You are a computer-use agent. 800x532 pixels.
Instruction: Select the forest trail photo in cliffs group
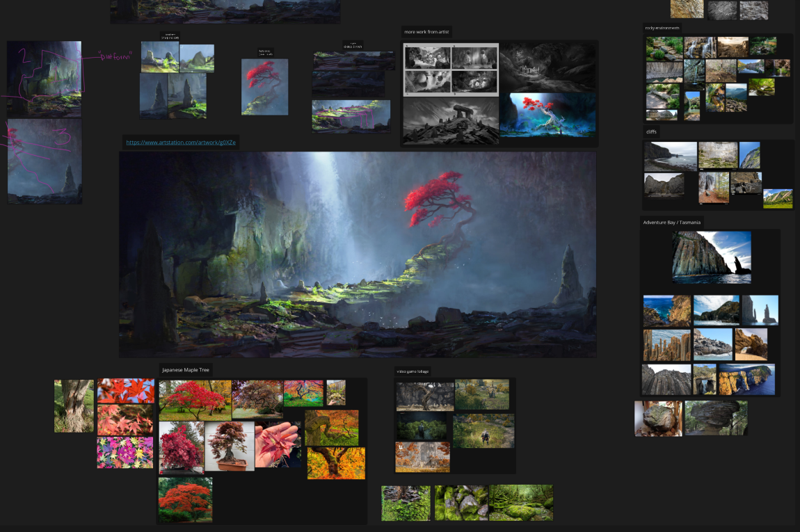coord(713,188)
